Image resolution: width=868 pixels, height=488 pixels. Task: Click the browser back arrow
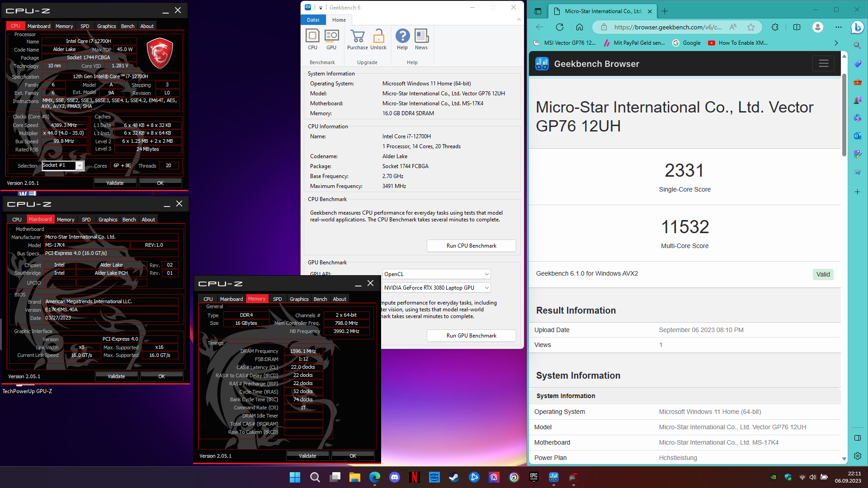pos(540,27)
